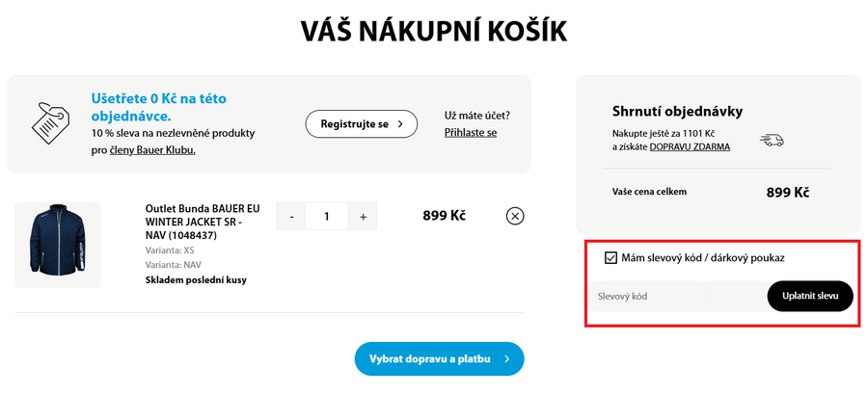Uncheck the 'Mám slevový kód' checkbox
Screen dimensions: 868x395
tap(610, 257)
